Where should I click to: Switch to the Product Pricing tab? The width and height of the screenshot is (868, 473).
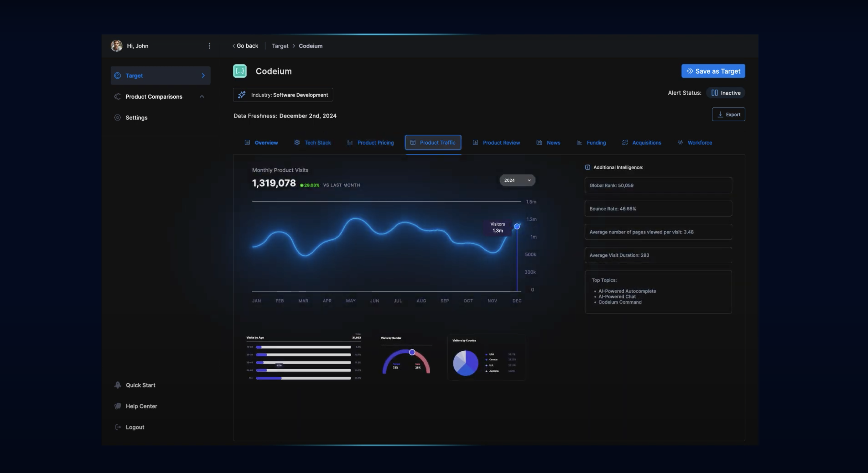click(370, 142)
